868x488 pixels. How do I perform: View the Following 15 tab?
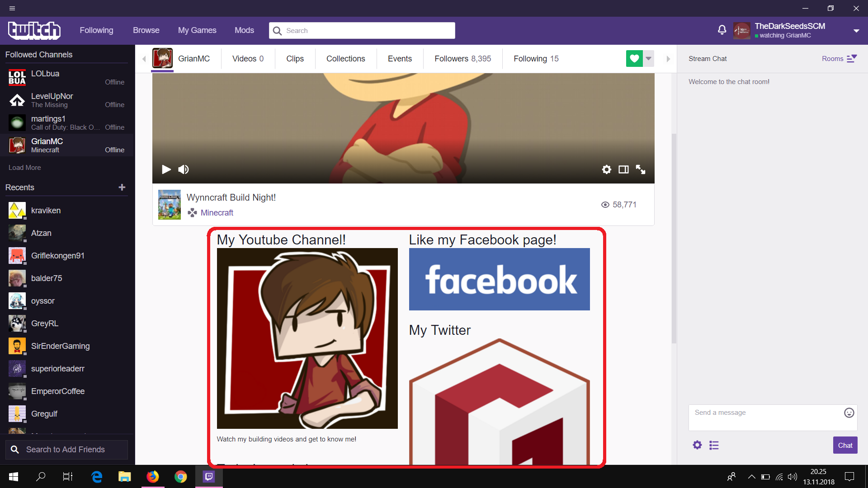(x=536, y=59)
